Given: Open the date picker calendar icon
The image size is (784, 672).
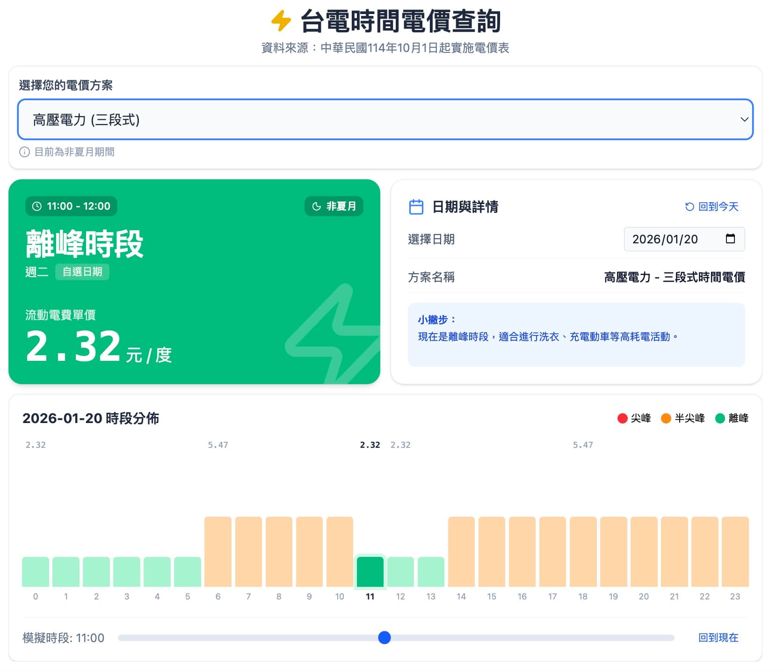Looking at the screenshot, I should coord(730,239).
